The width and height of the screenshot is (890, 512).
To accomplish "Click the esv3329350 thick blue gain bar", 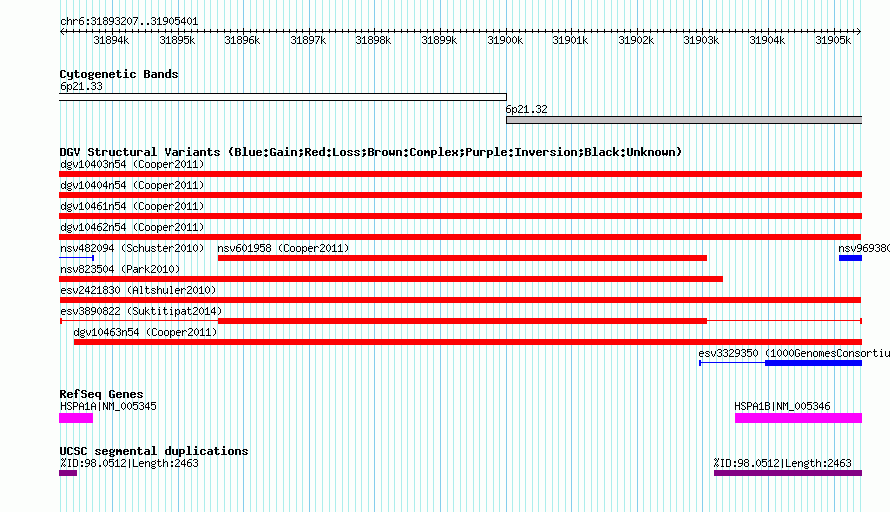I will (x=813, y=363).
